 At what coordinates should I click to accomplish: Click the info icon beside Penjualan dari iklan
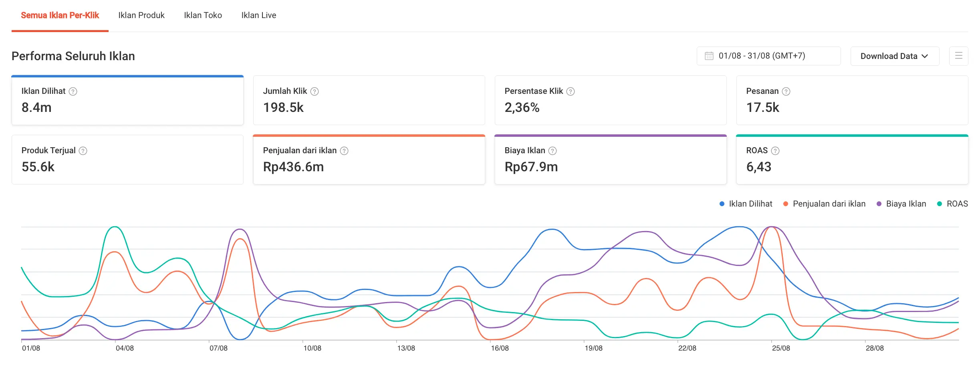pos(344,151)
